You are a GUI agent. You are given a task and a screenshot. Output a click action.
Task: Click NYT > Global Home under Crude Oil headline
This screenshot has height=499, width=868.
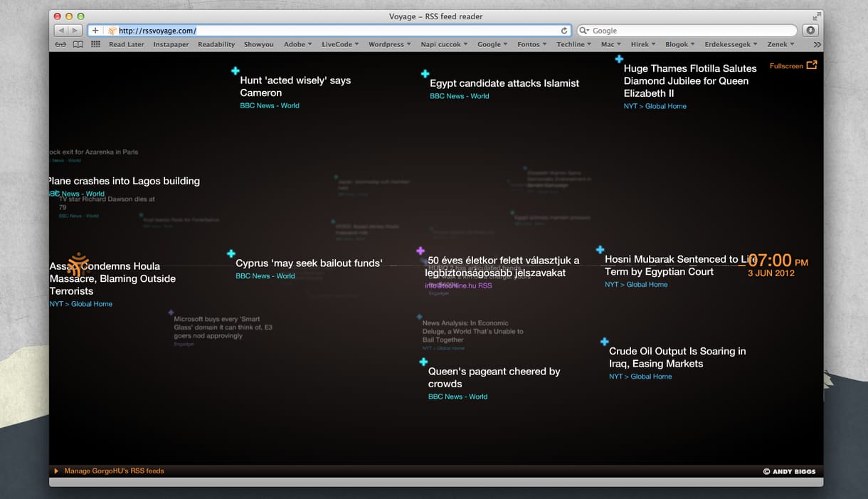(x=640, y=377)
